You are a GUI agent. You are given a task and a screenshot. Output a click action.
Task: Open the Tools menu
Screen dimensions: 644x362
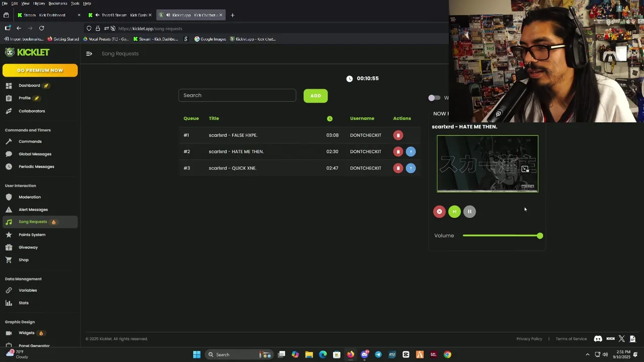75,4
